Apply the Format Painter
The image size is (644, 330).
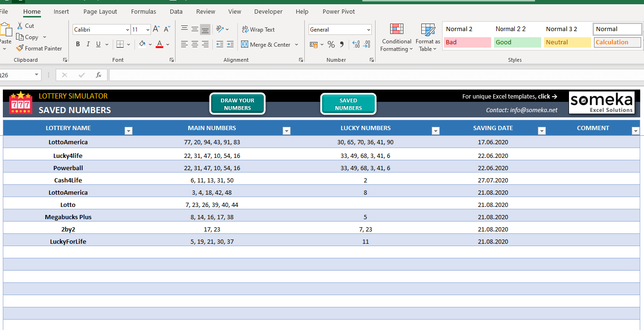[x=39, y=48]
